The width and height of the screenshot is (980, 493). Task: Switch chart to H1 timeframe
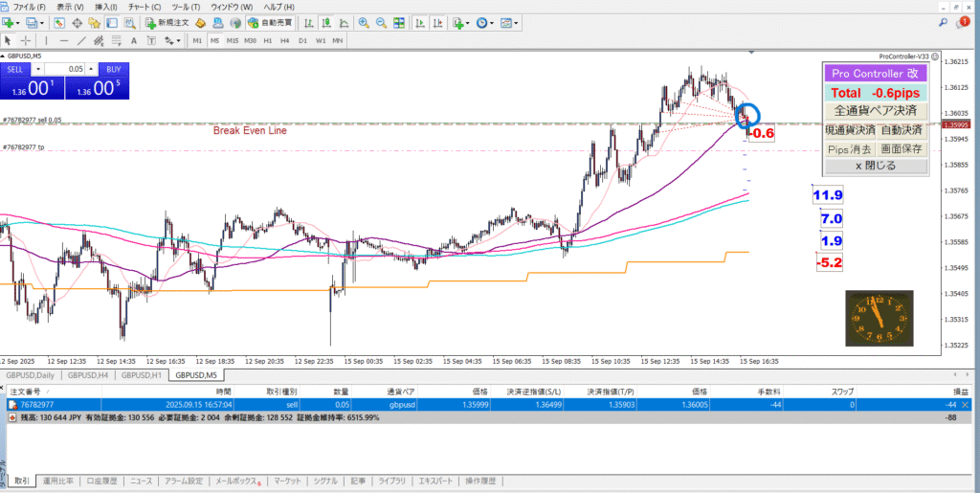coord(268,40)
